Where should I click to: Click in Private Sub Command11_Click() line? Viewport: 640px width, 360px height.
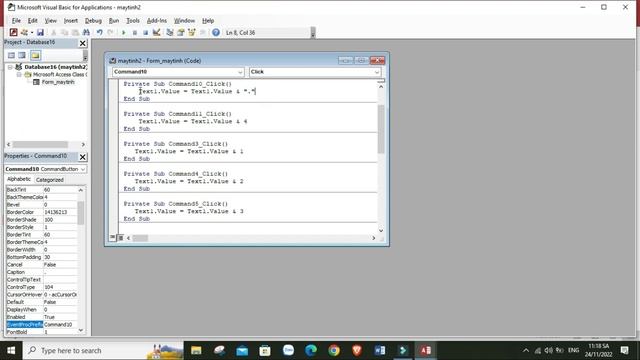[178, 114]
